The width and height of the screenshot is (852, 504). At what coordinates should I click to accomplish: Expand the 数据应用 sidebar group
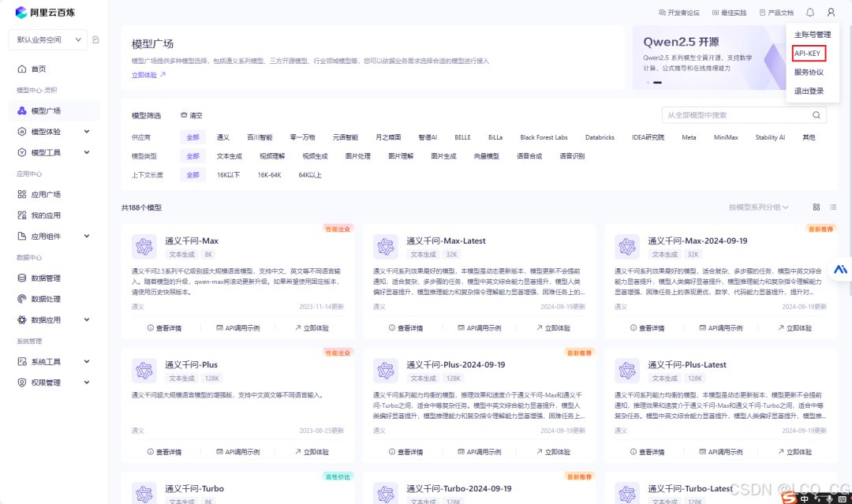pyautogui.click(x=87, y=320)
